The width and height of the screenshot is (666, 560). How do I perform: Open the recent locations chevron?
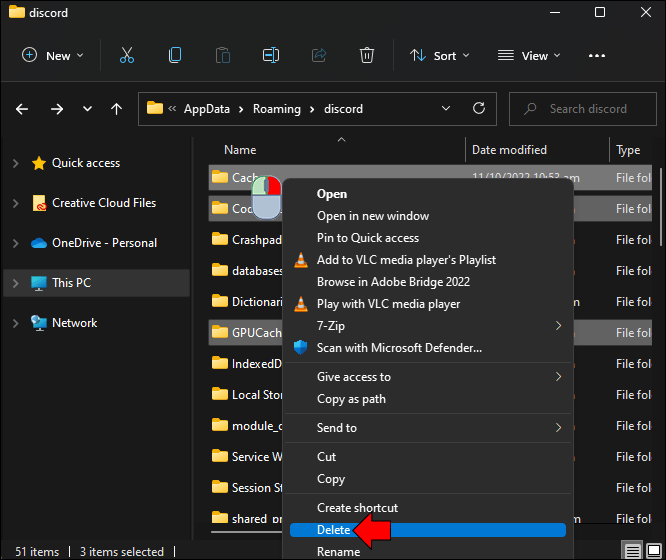tap(87, 109)
